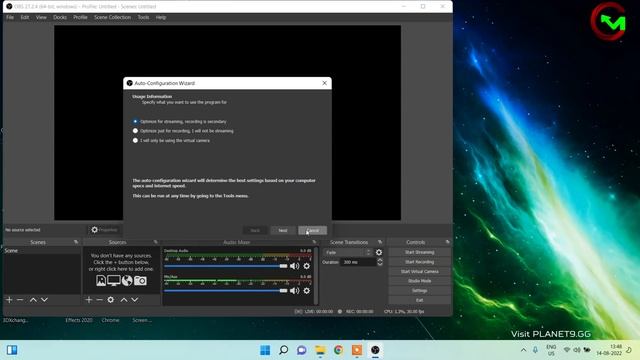Open the Scene Collection menu

coord(112,17)
